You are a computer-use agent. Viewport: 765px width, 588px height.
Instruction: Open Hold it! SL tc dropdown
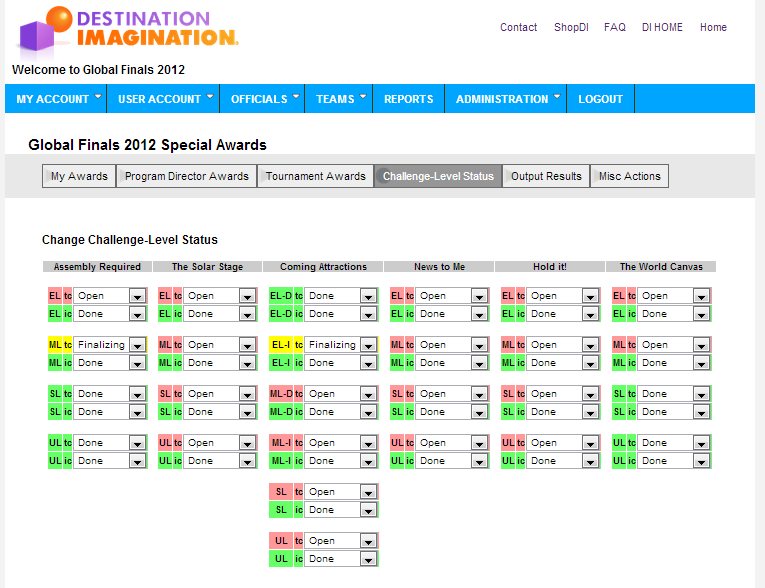563,394
